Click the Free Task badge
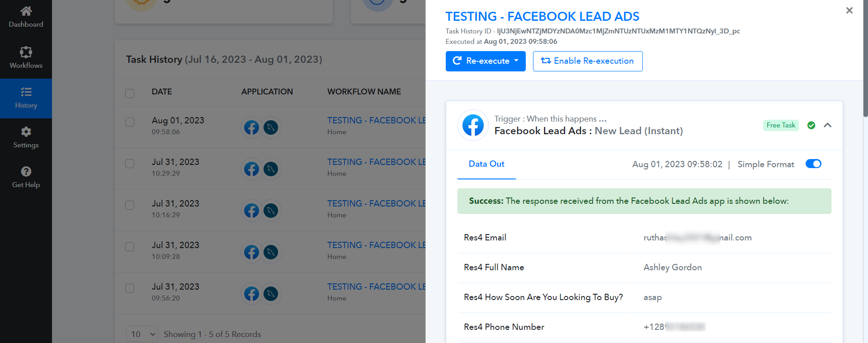This screenshot has height=343, width=868. click(x=781, y=125)
